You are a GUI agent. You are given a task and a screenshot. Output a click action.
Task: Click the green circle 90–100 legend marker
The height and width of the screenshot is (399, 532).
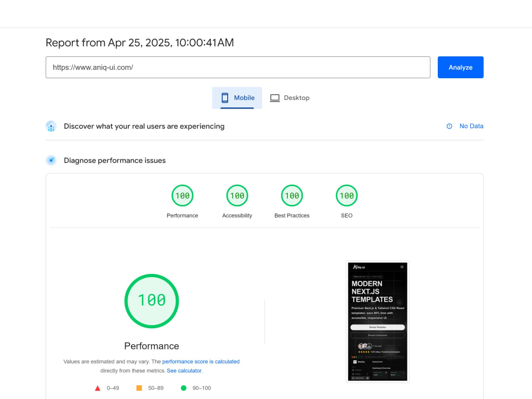tap(184, 388)
